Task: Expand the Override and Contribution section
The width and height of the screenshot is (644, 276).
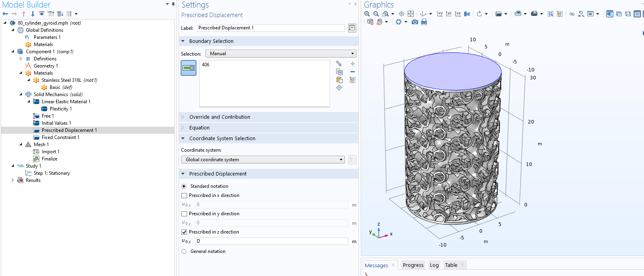Action: [220, 117]
